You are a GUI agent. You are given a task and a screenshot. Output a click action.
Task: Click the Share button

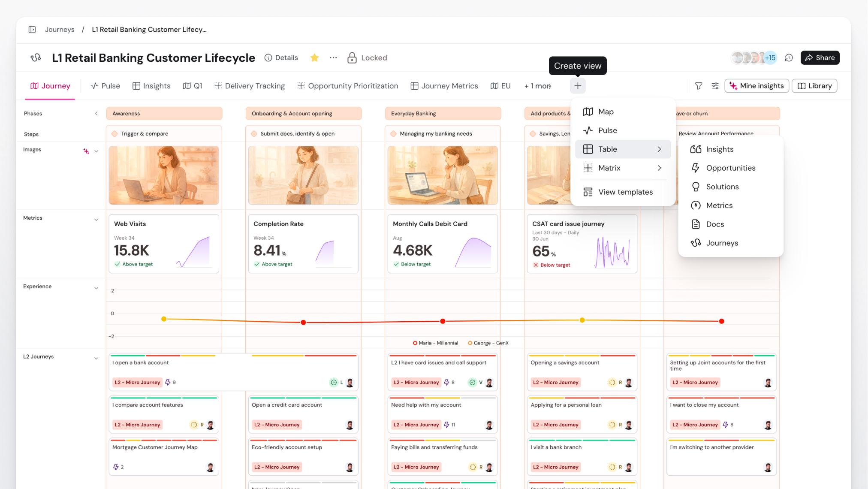(x=820, y=57)
